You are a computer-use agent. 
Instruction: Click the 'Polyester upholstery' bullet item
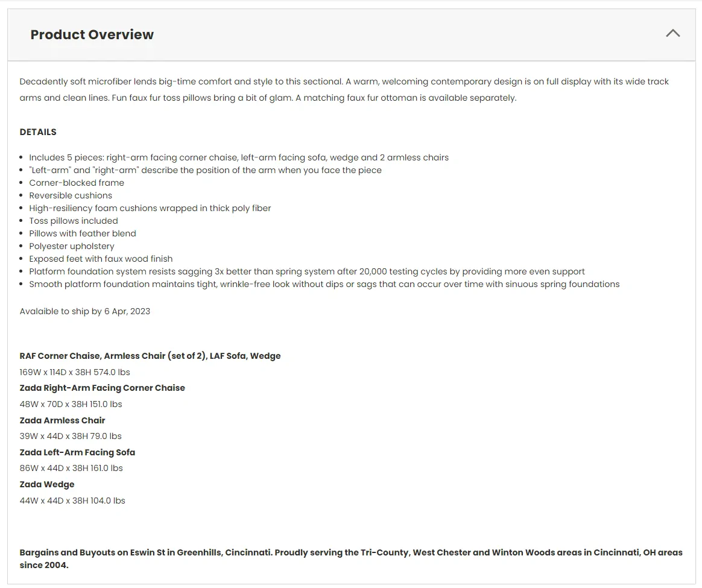[x=72, y=246]
